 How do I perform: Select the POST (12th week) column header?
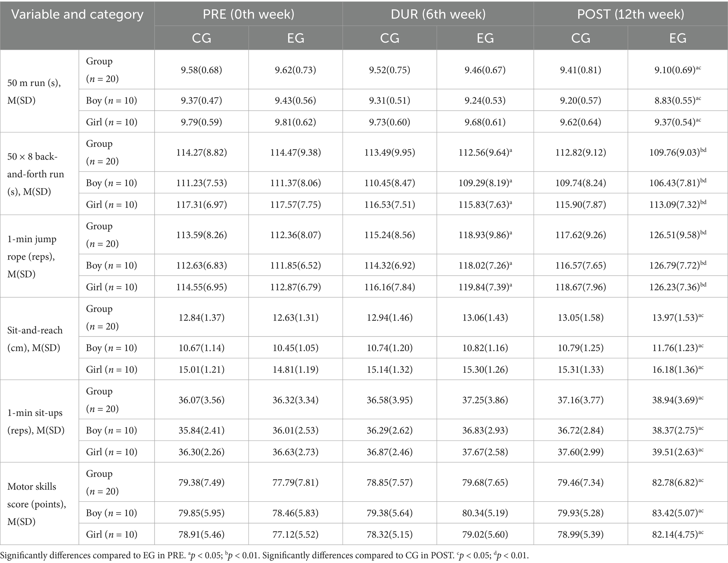click(x=630, y=14)
